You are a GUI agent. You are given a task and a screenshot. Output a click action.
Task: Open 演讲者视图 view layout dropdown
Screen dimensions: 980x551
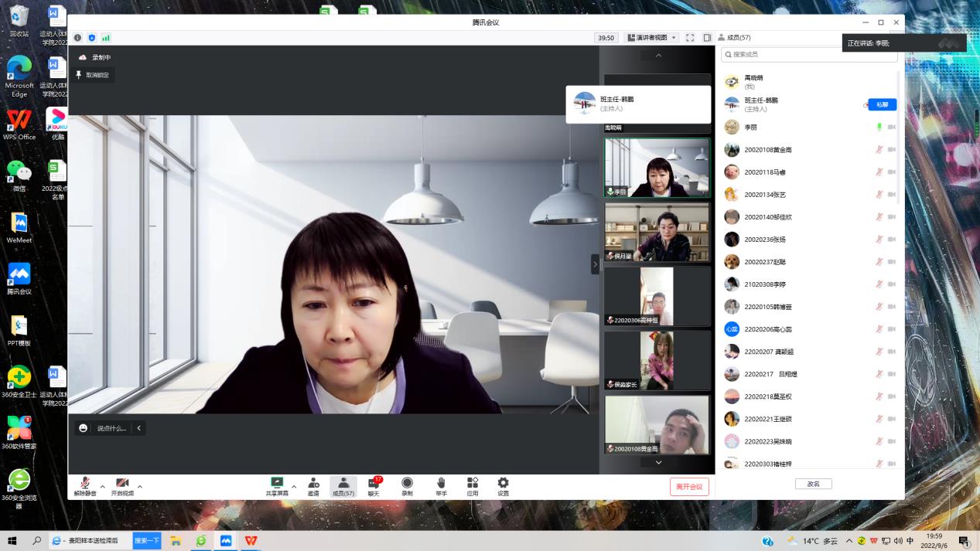coord(652,38)
